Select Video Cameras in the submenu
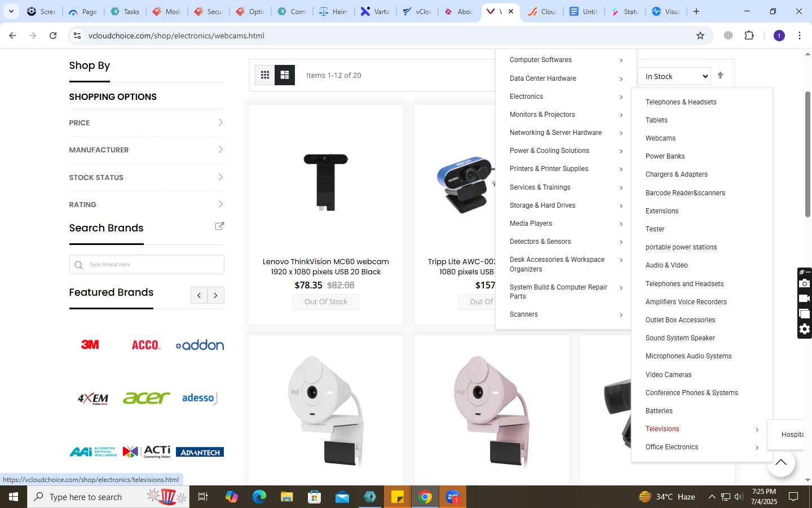The height and width of the screenshot is (508, 812). [x=668, y=375]
